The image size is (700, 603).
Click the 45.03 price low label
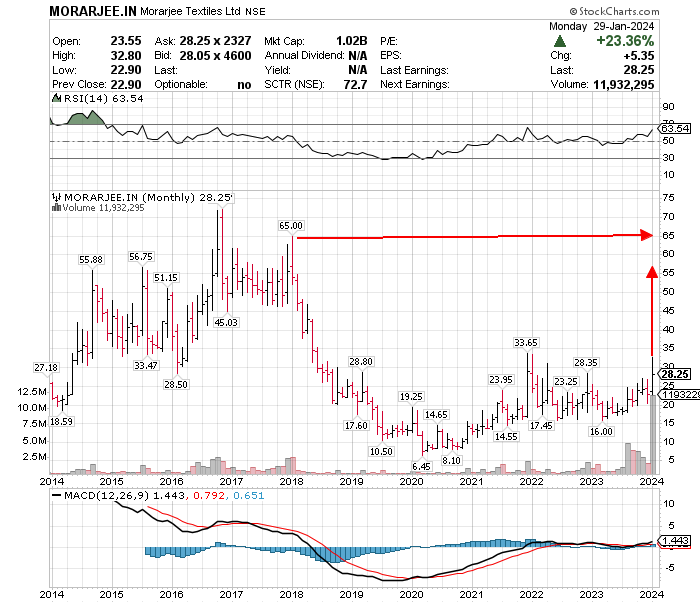pyautogui.click(x=226, y=322)
